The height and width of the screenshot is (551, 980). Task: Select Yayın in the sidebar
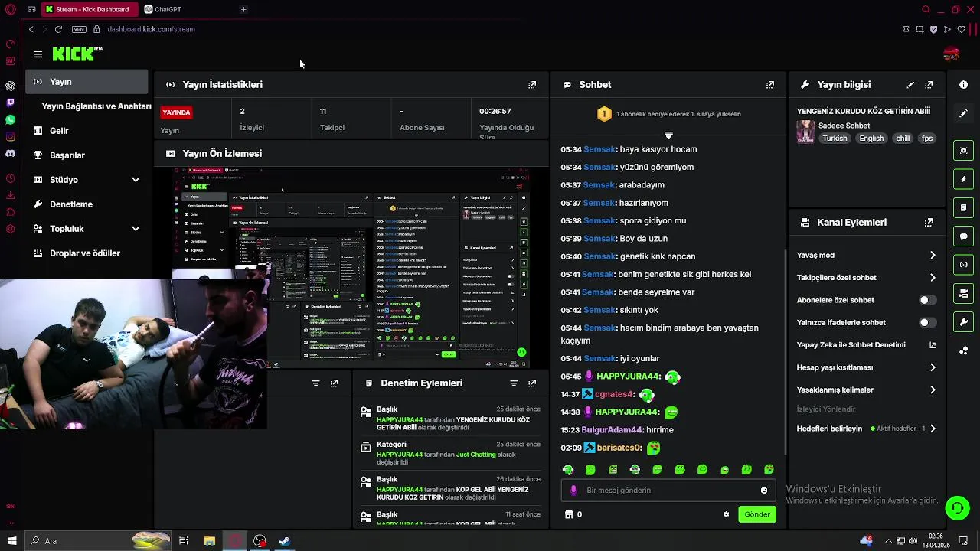click(x=87, y=82)
